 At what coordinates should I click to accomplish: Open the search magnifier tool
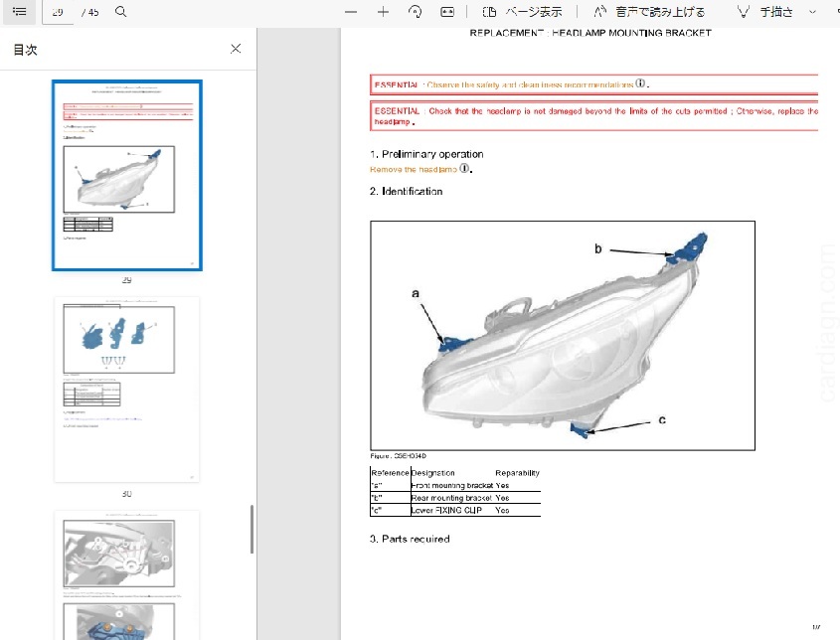(x=121, y=12)
